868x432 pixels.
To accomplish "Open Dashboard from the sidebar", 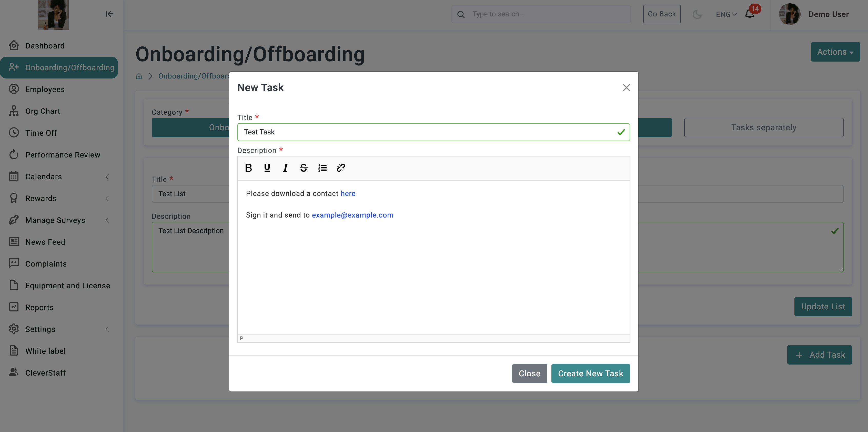I will [45, 45].
